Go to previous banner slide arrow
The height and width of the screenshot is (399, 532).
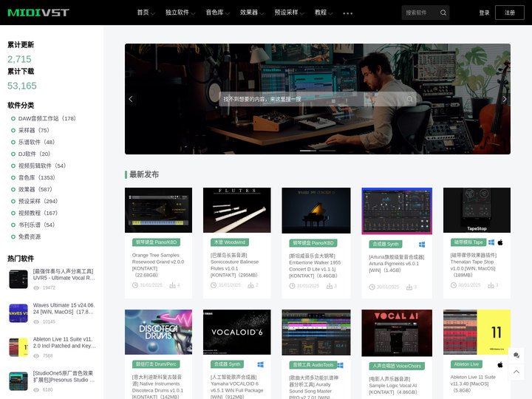pos(131,99)
